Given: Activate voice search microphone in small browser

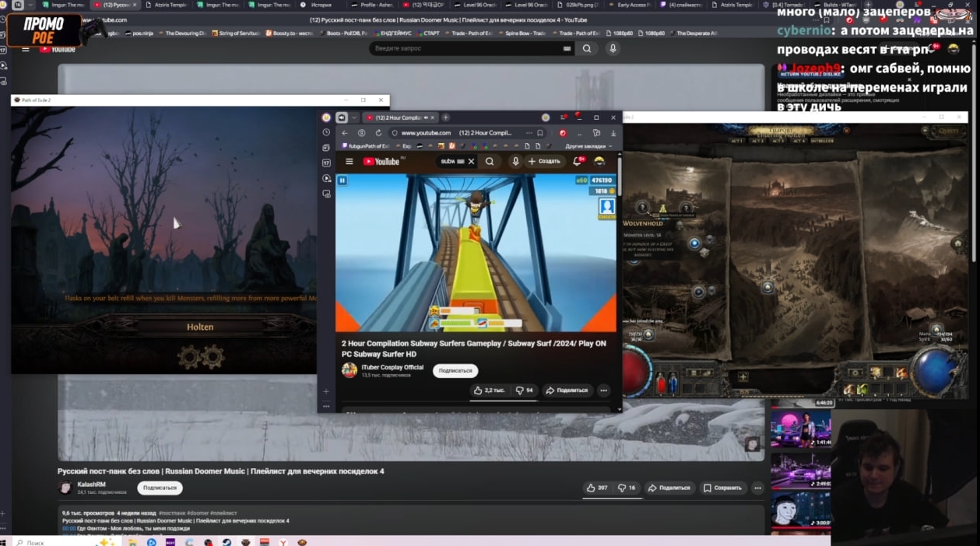Looking at the screenshot, I should [x=515, y=162].
